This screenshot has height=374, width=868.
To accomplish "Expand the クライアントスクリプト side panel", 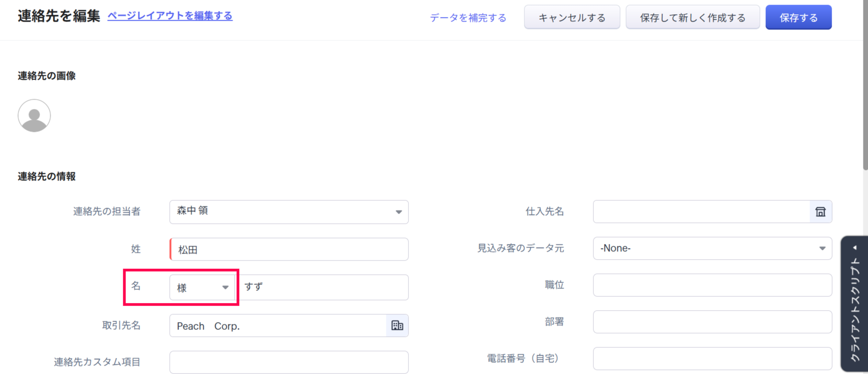I will [854, 303].
